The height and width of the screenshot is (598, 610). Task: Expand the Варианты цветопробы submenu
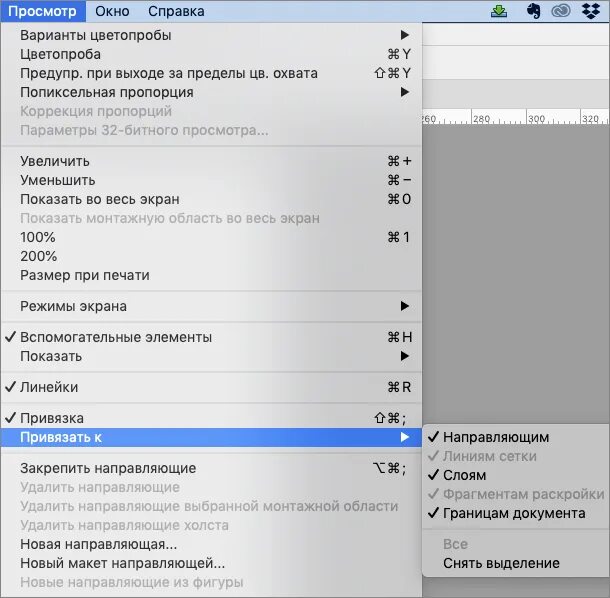[x=212, y=35]
